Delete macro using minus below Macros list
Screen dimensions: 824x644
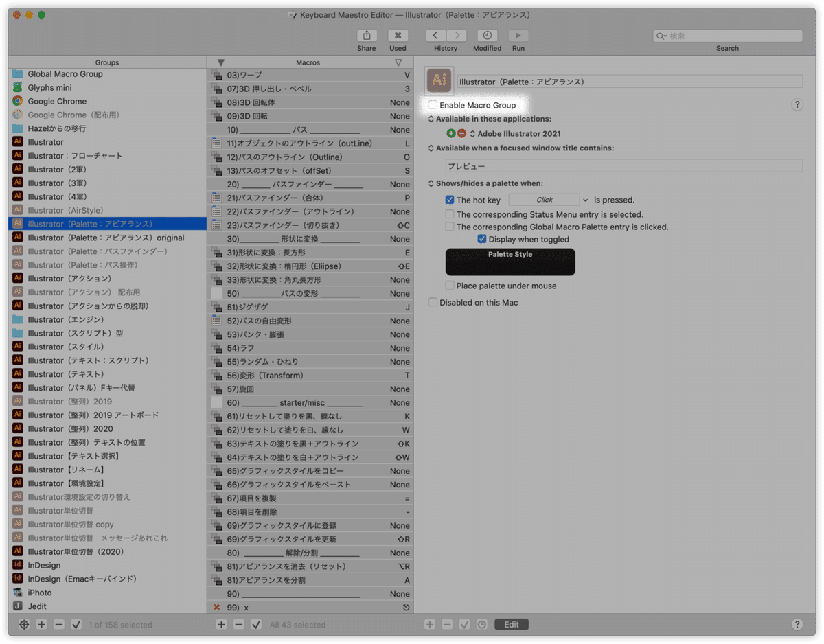tap(238, 625)
